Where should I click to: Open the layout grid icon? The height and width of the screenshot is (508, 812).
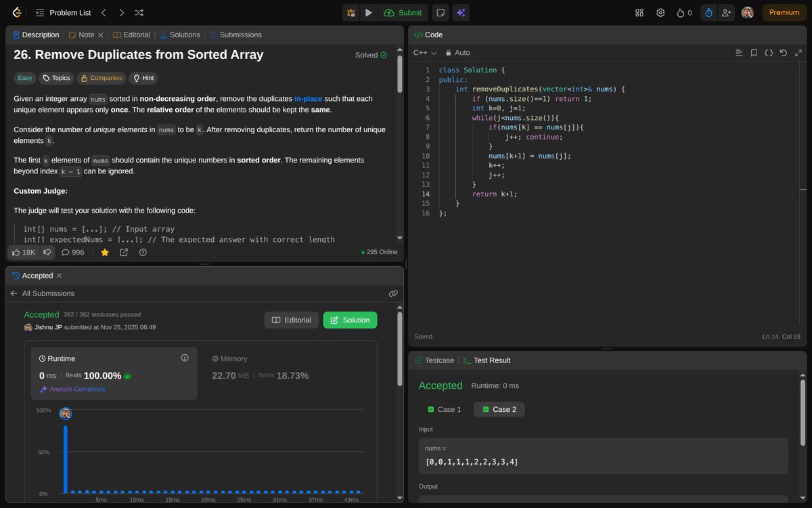(x=639, y=12)
